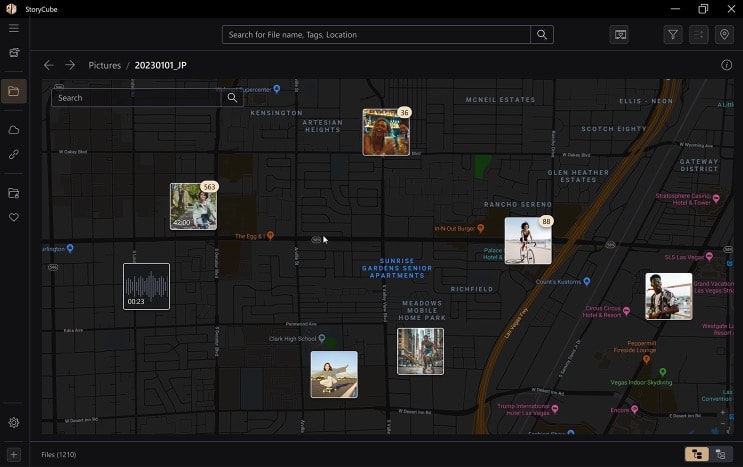Select the folder view in the sidebar
The image size is (743, 467).
14,92
